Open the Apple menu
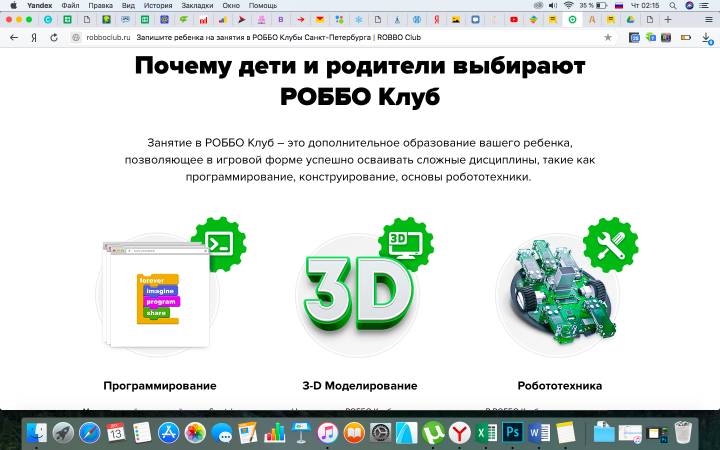The image size is (720, 450). [x=13, y=6]
